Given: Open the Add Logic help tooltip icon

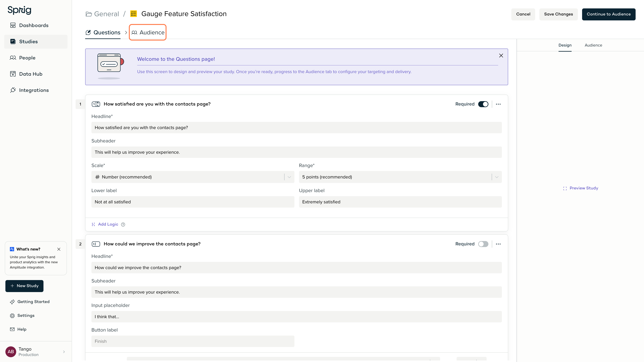Looking at the screenshot, I should (123, 225).
